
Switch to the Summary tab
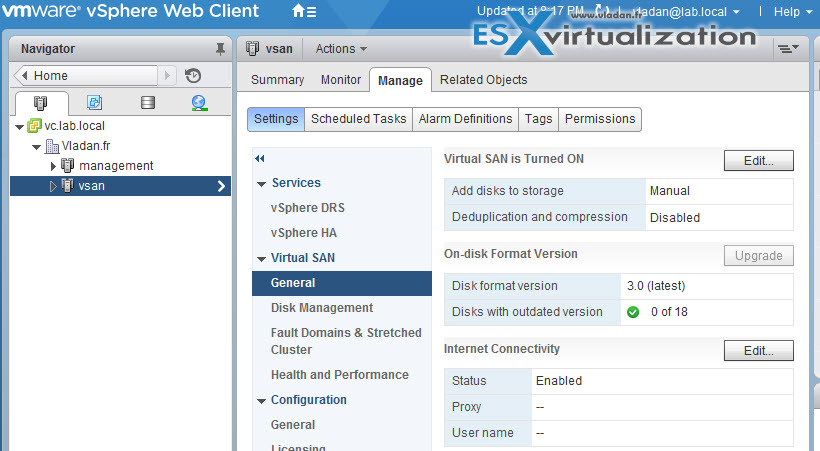(278, 80)
